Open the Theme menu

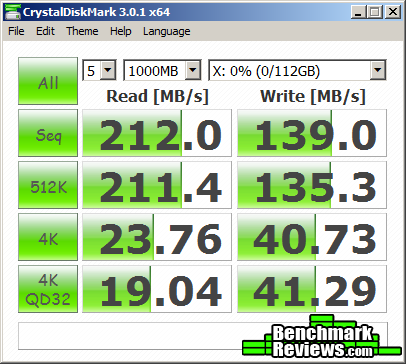tap(82, 31)
